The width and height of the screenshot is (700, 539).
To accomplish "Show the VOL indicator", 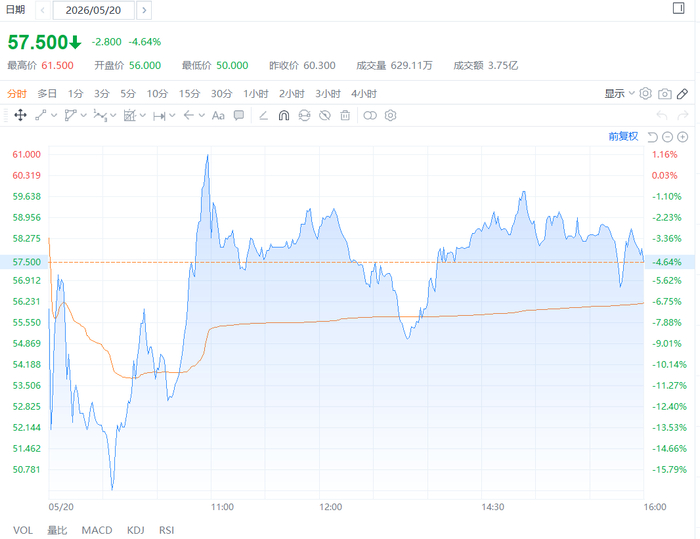I will coord(23,530).
